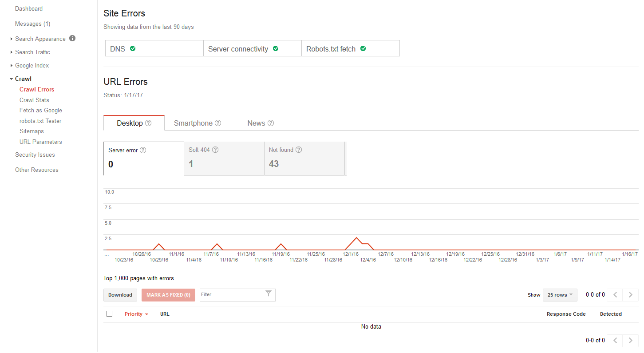
Task: Expand the Google Index section
Action: point(32,65)
